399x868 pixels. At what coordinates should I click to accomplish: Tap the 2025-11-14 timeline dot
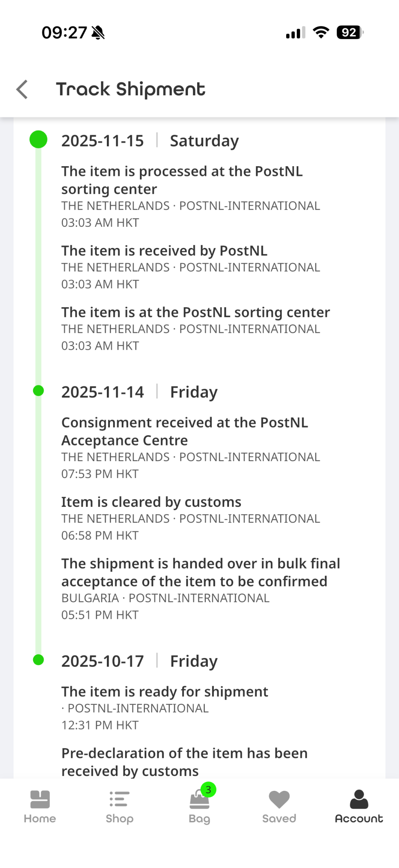39,391
